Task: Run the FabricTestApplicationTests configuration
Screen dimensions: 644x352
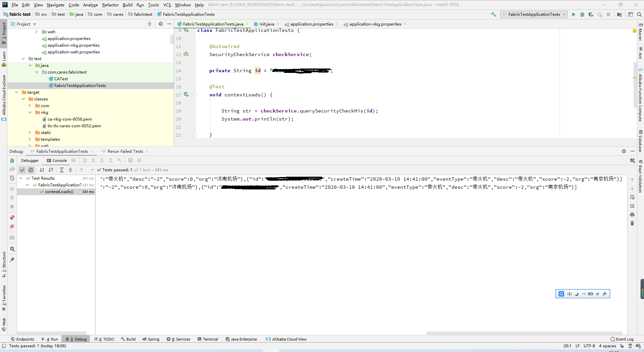Action: pos(574,14)
